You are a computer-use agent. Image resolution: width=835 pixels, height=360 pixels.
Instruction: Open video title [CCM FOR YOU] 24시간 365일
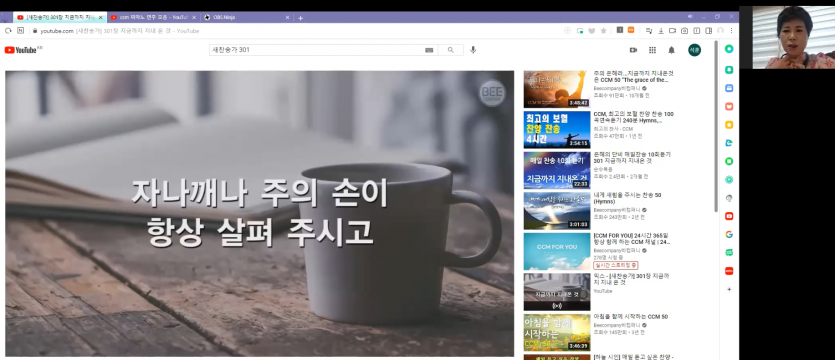tap(631, 239)
